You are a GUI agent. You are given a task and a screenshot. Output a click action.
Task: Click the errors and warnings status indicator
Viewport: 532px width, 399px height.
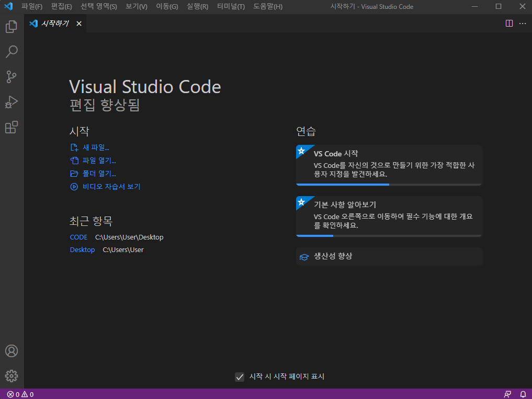[x=21, y=394]
